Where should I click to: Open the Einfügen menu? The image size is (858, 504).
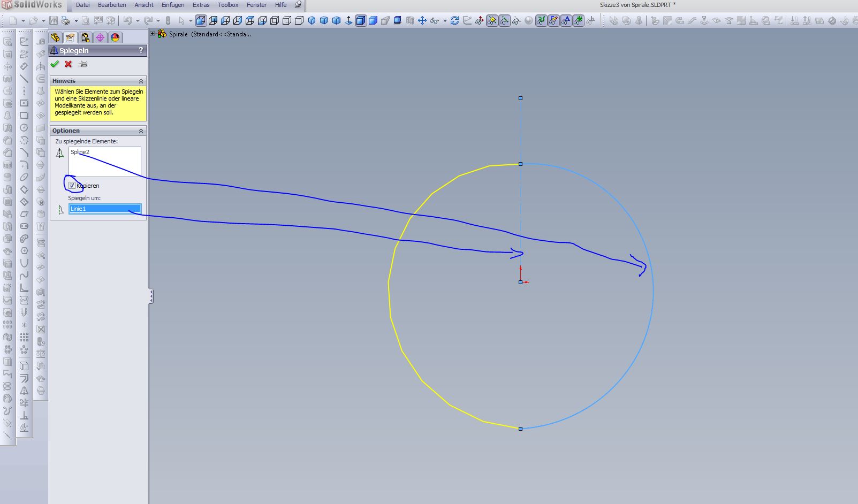click(x=173, y=5)
